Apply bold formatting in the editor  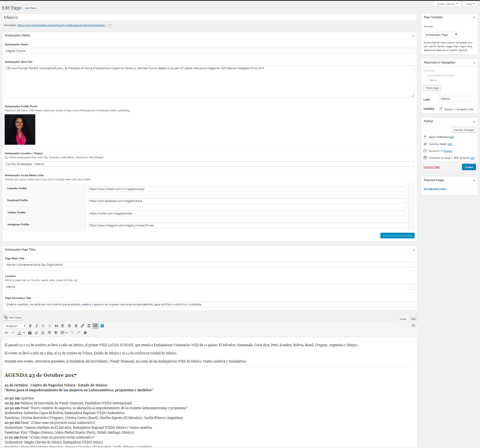tap(30, 326)
